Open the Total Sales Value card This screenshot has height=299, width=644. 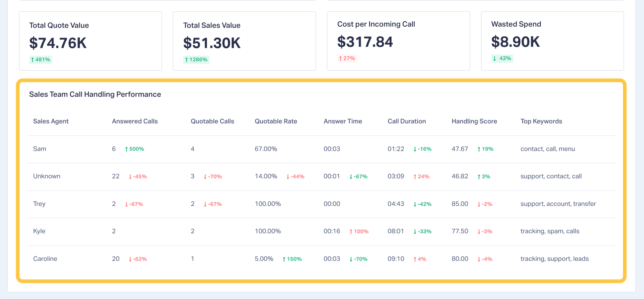pos(244,41)
